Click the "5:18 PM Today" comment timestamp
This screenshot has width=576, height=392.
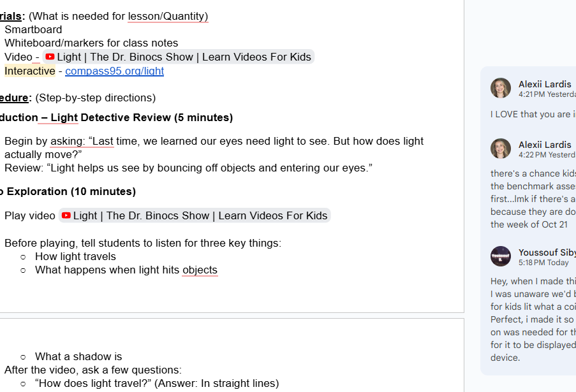[x=543, y=262]
